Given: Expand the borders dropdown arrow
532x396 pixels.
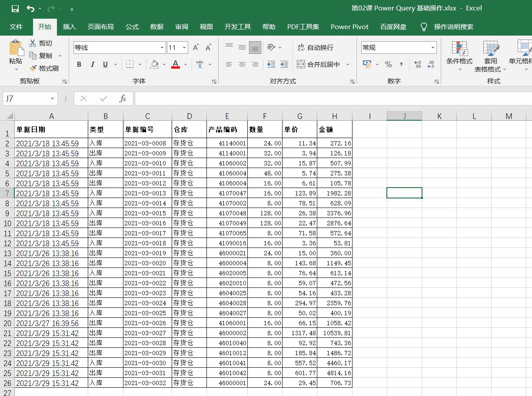Looking at the screenshot, I should pos(140,64).
